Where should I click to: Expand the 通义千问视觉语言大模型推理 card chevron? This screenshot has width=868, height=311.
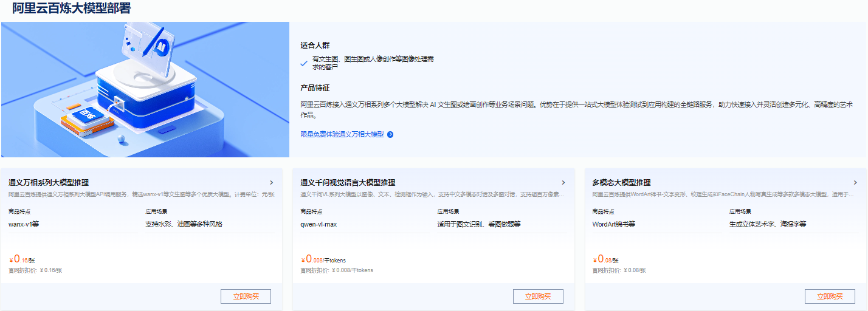pos(563,182)
